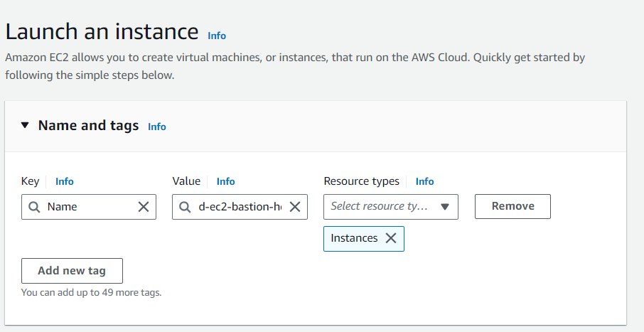Collapse the Name and tags section triangle

click(25, 126)
